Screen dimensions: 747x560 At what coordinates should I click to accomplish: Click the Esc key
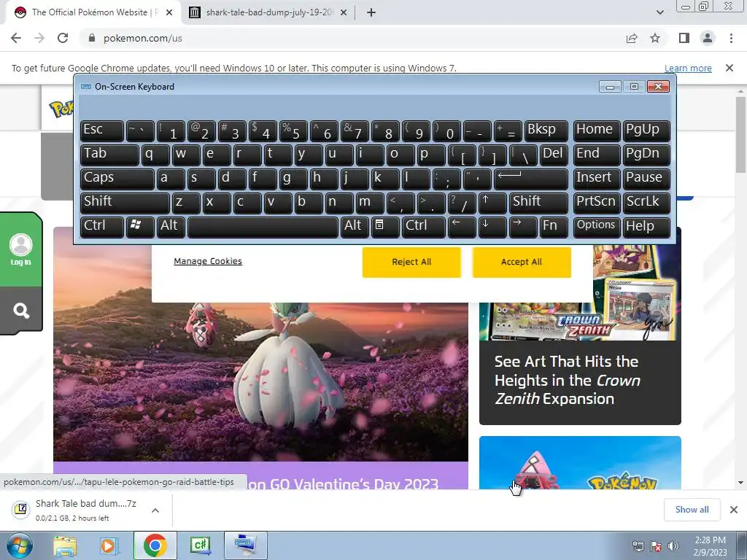(102, 131)
